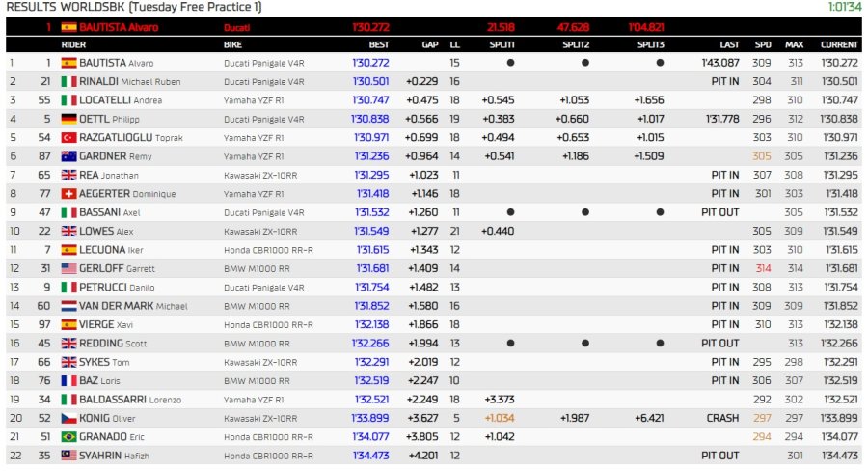The height and width of the screenshot is (471, 868).
Task: Select rider name GERLOFF Garrett
Action: (x=117, y=268)
